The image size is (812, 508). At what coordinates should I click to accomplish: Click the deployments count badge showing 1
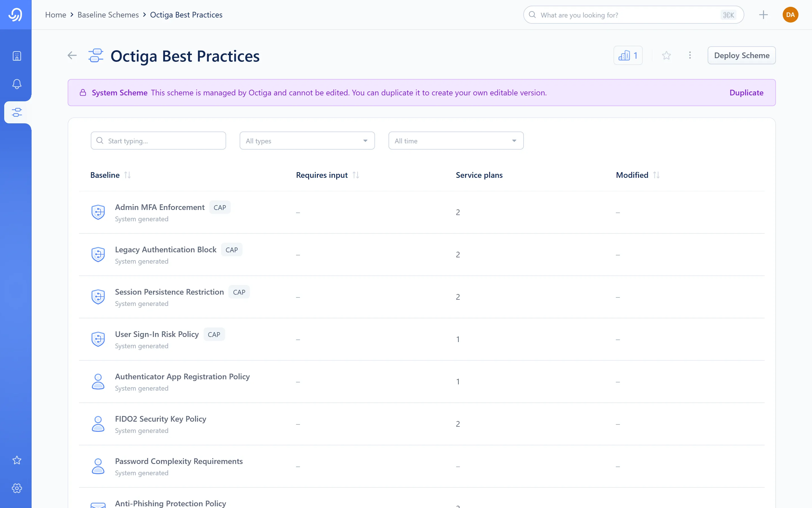click(628, 55)
